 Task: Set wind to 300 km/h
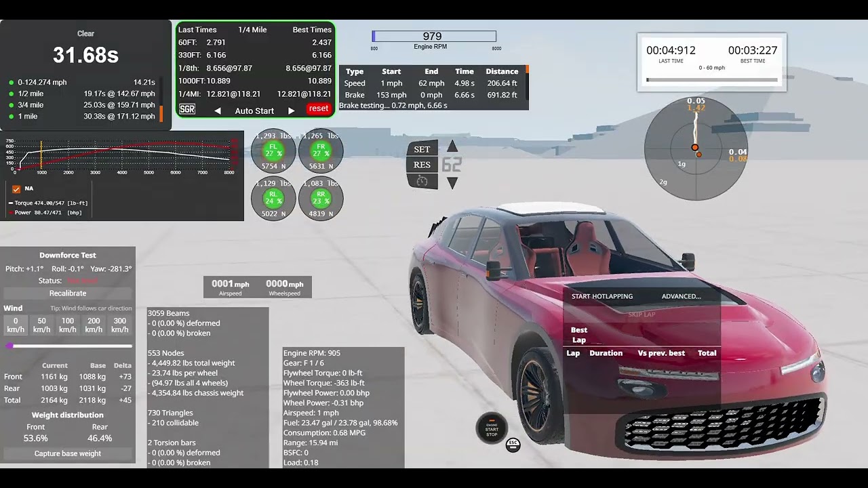point(119,325)
